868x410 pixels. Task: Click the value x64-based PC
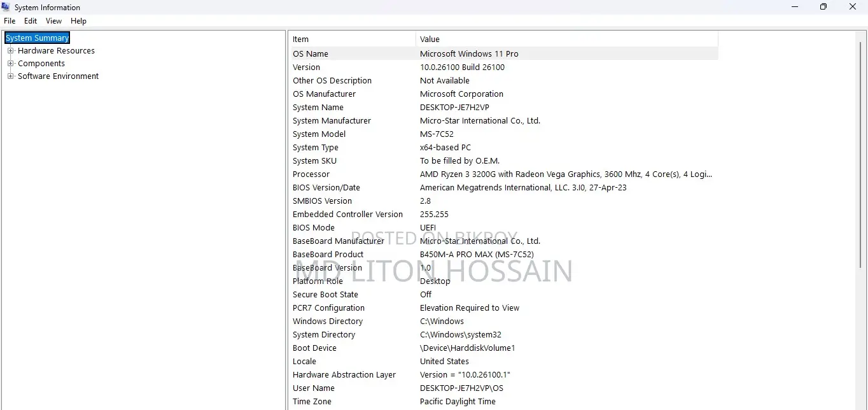click(x=445, y=148)
